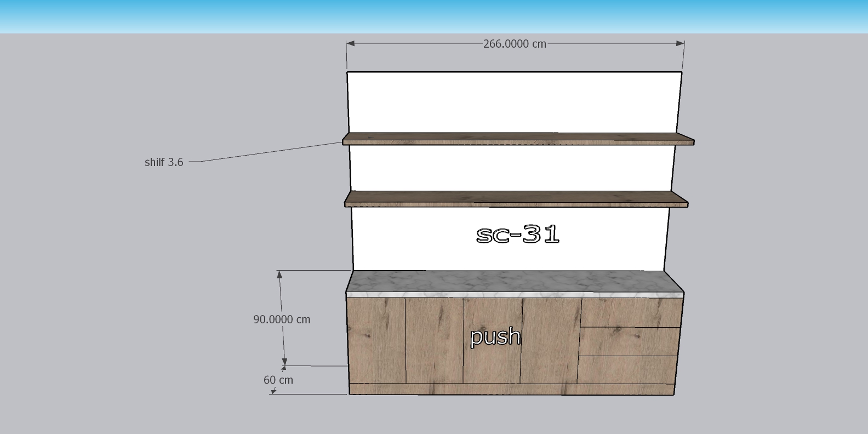Select the cabinet door left of drawers
This screenshot has width=868, height=434.
point(551,340)
